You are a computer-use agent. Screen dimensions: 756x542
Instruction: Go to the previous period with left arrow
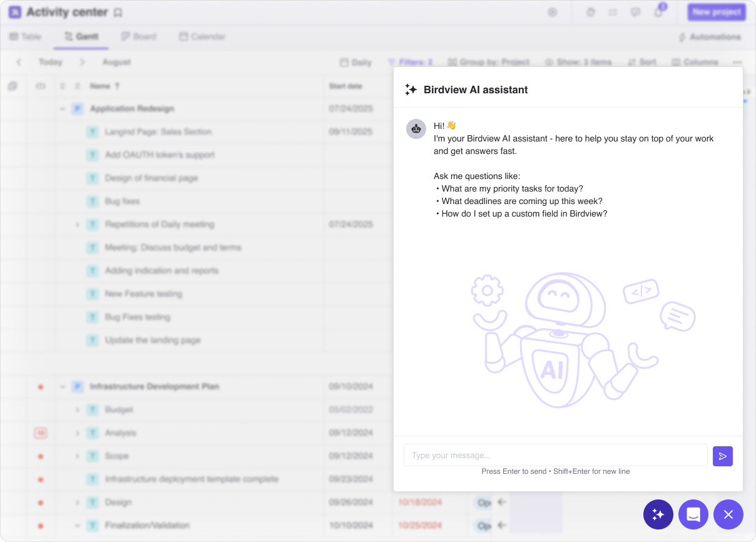pyautogui.click(x=19, y=62)
